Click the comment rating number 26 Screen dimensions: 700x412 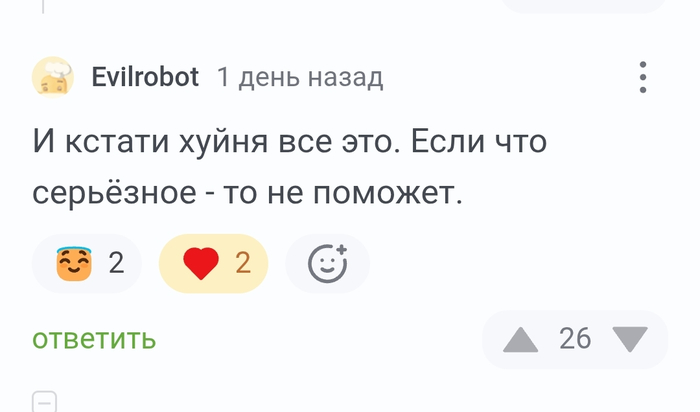pos(575,339)
